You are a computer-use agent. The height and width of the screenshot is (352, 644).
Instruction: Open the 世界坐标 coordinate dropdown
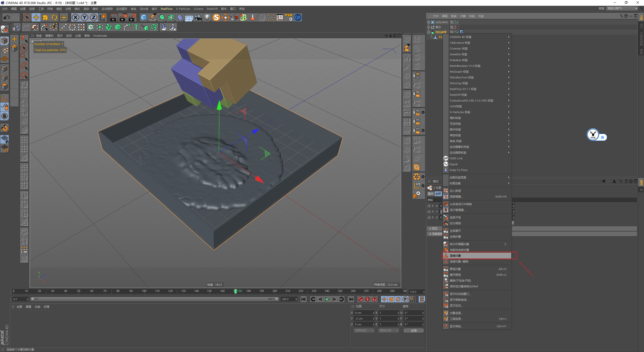[364, 331]
